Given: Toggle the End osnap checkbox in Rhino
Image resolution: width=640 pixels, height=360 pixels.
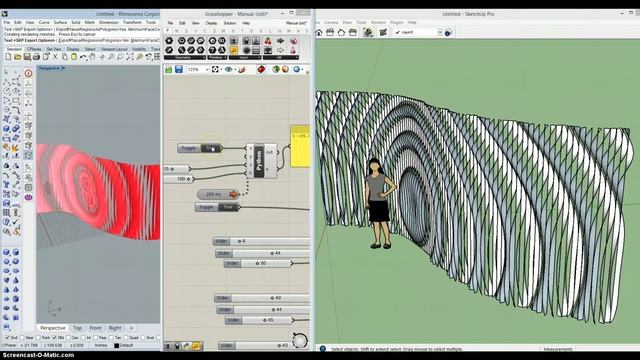Looking at the screenshot, I should [x=7, y=338].
